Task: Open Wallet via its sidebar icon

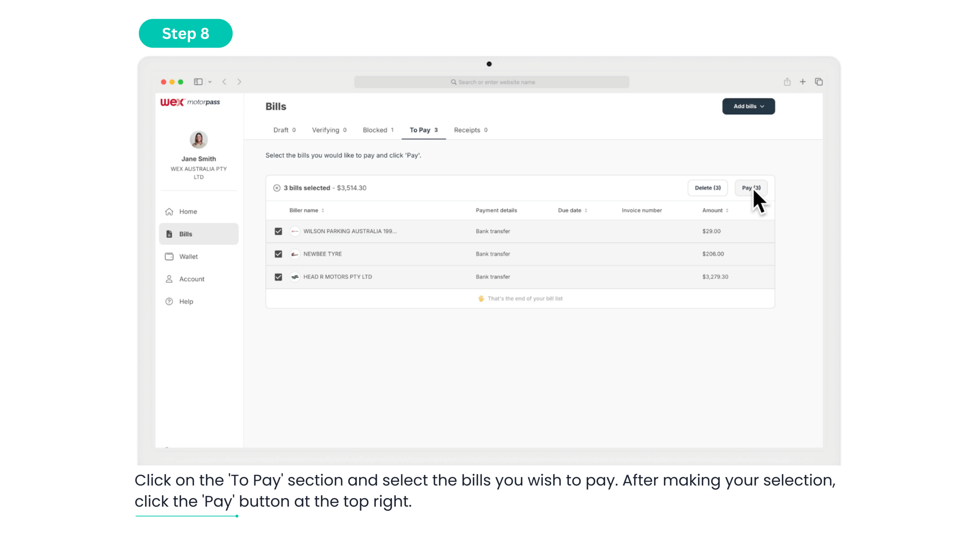Action: pyautogui.click(x=169, y=257)
